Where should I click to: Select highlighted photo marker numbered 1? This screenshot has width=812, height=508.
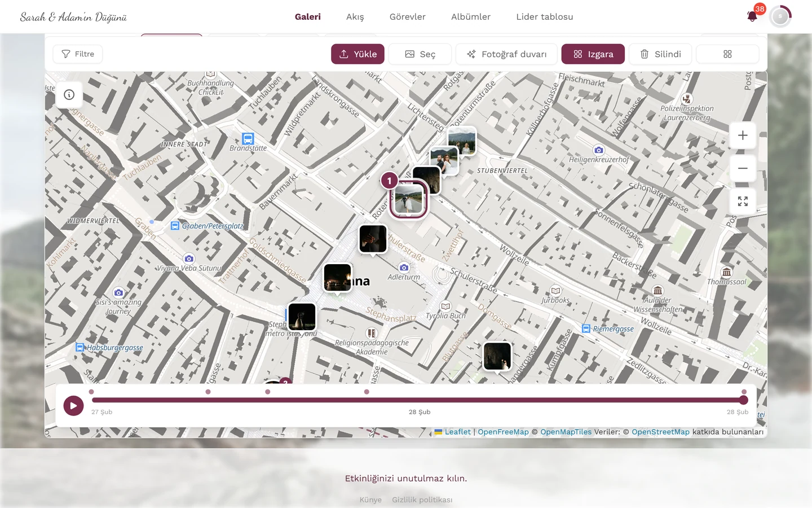coord(409,199)
